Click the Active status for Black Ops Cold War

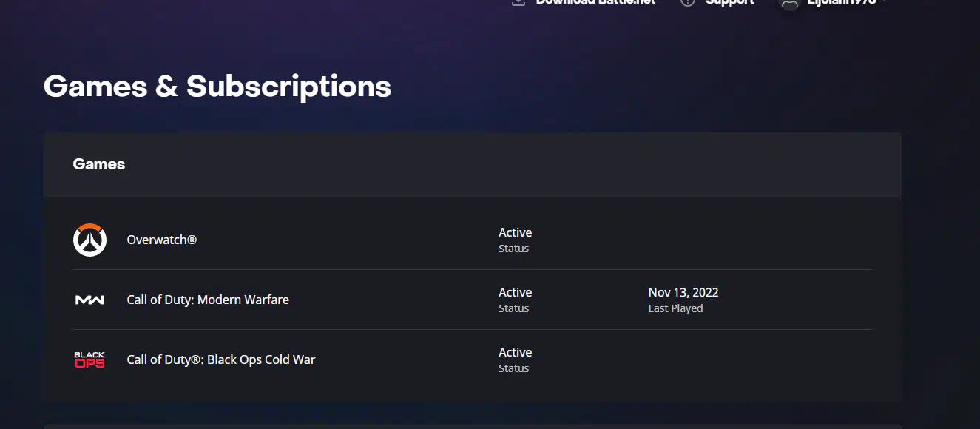pos(516,352)
